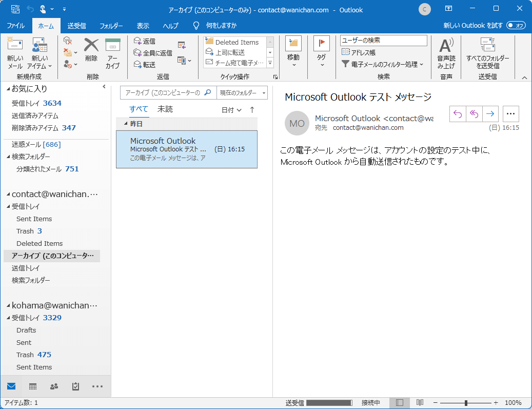Switch to the People view icon
The width and height of the screenshot is (532, 409).
click(54, 386)
